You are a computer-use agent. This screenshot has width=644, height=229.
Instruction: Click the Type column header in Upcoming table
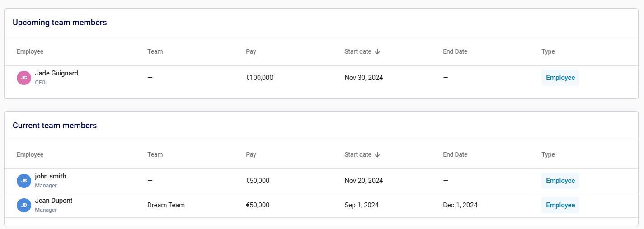click(548, 51)
